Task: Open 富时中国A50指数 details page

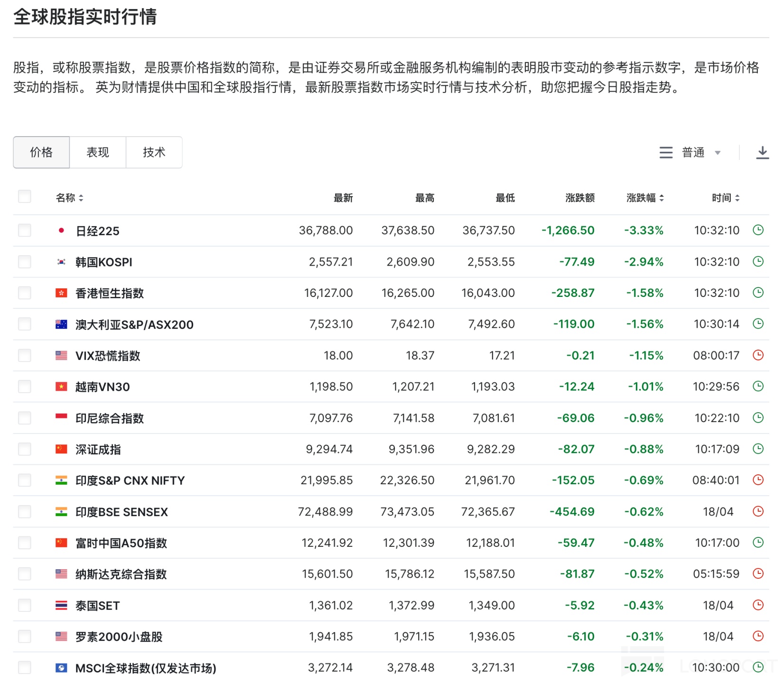Action: click(x=121, y=543)
